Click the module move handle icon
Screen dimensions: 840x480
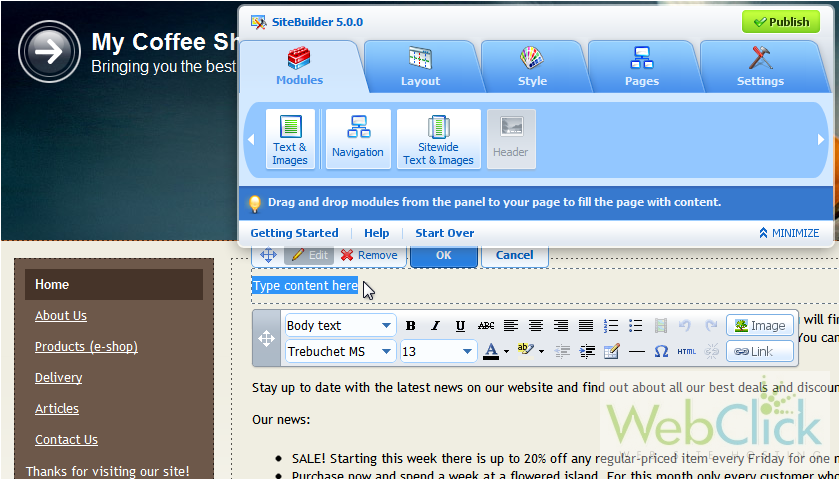click(x=268, y=255)
